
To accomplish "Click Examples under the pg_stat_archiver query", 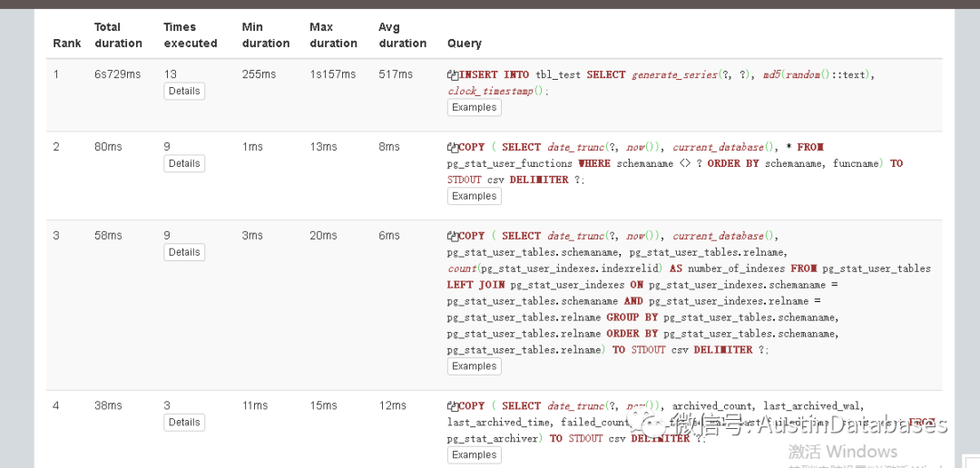I will pyautogui.click(x=474, y=455).
